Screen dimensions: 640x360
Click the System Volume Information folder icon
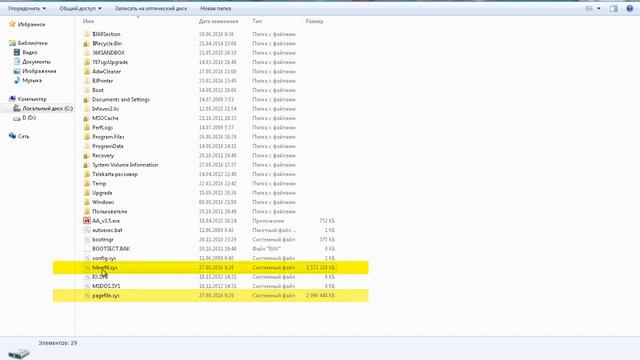pyautogui.click(x=87, y=165)
